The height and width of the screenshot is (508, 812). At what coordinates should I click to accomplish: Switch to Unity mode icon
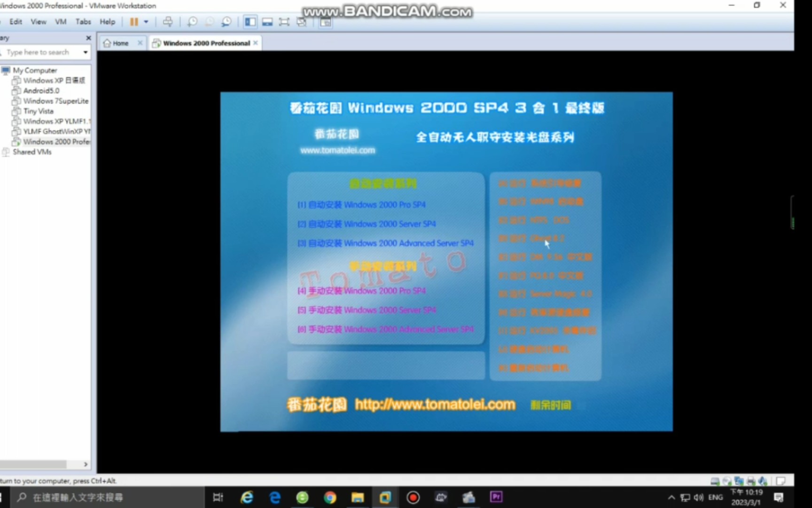302,22
